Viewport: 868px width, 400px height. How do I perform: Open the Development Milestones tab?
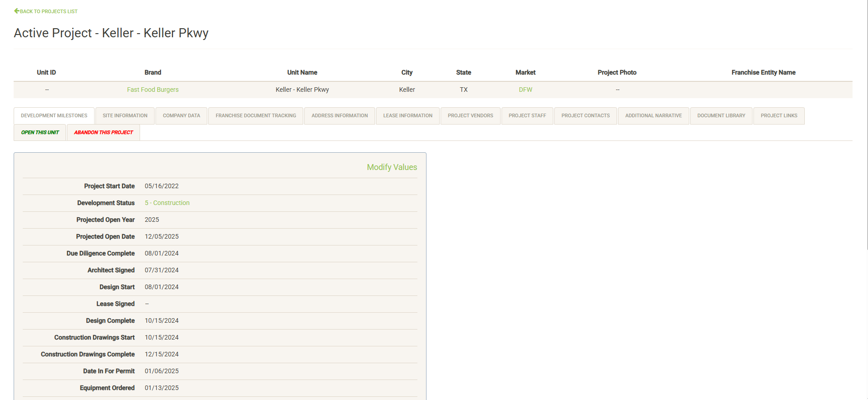54,116
